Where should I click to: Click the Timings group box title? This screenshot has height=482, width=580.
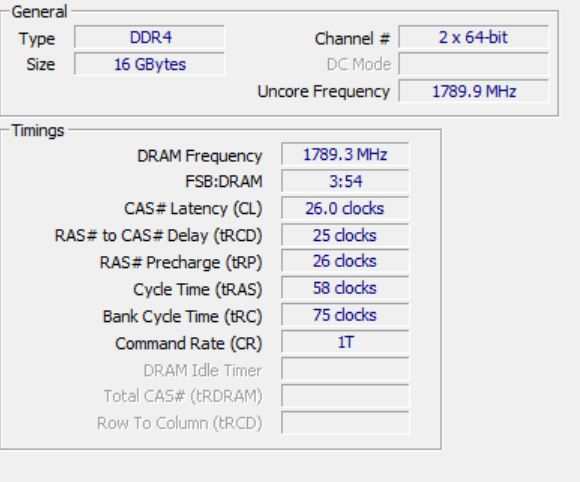point(38,131)
